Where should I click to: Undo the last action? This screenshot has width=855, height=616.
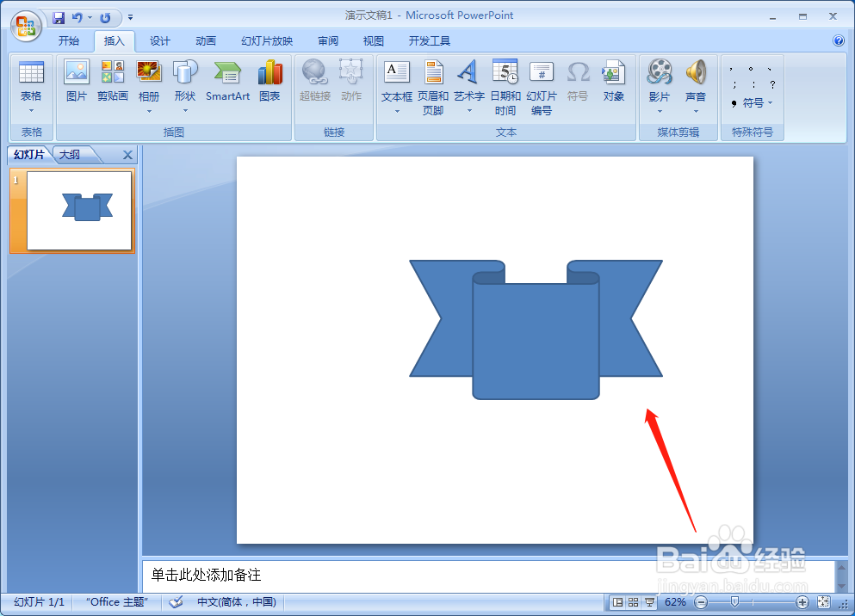click(x=77, y=18)
